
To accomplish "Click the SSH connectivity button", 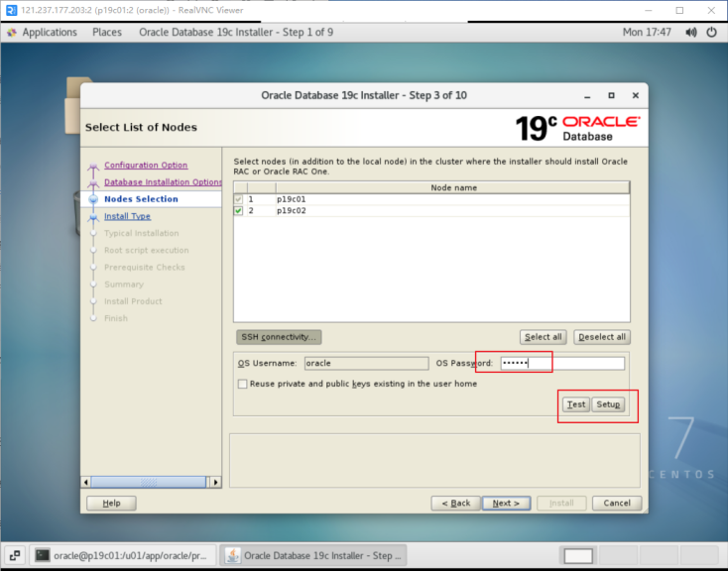I will point(279,337).
